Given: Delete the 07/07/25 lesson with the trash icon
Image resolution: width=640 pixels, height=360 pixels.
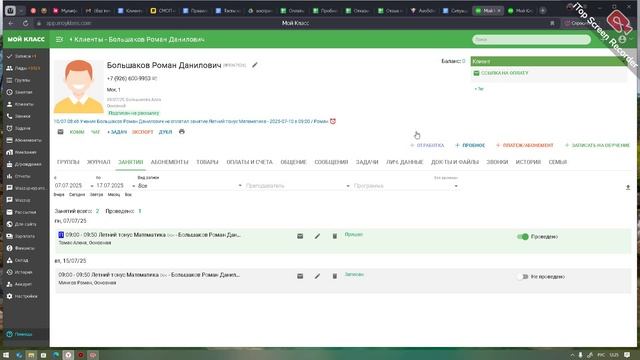Looking at the screenshot, I should [335, 236].
